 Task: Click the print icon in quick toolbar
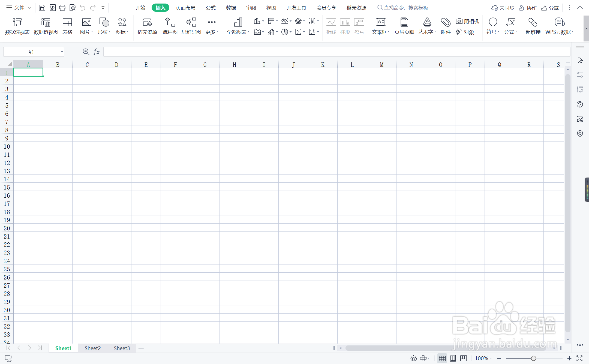click(62, 8)
